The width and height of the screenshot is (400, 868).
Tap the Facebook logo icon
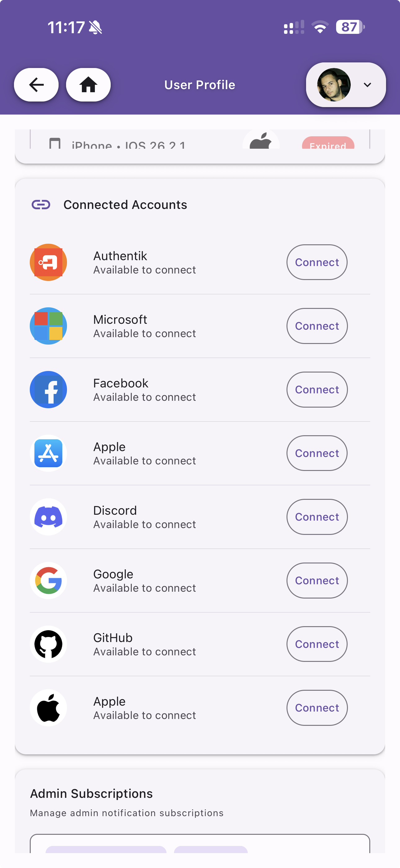[48, 390]
